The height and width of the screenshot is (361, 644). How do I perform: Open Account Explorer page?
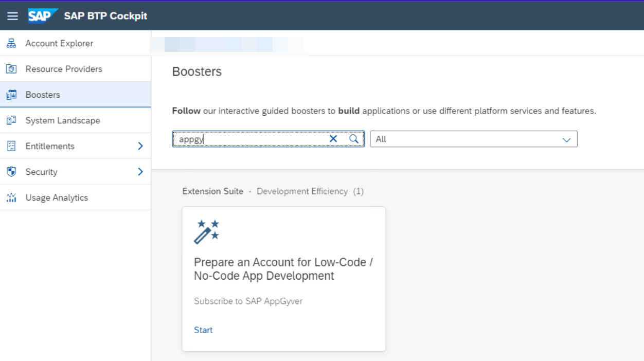click(75, 43)
